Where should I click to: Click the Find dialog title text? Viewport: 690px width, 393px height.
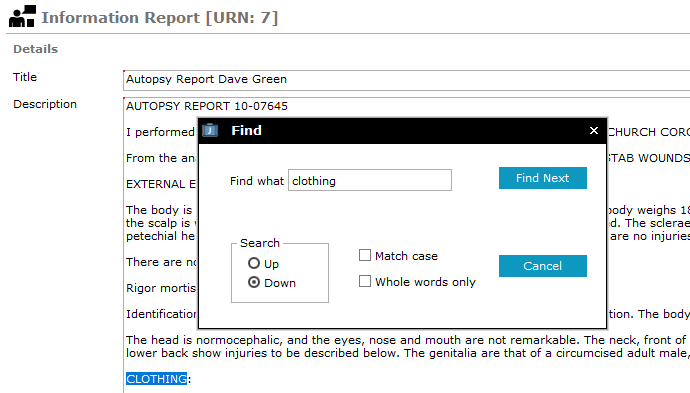tap(246, 130)
